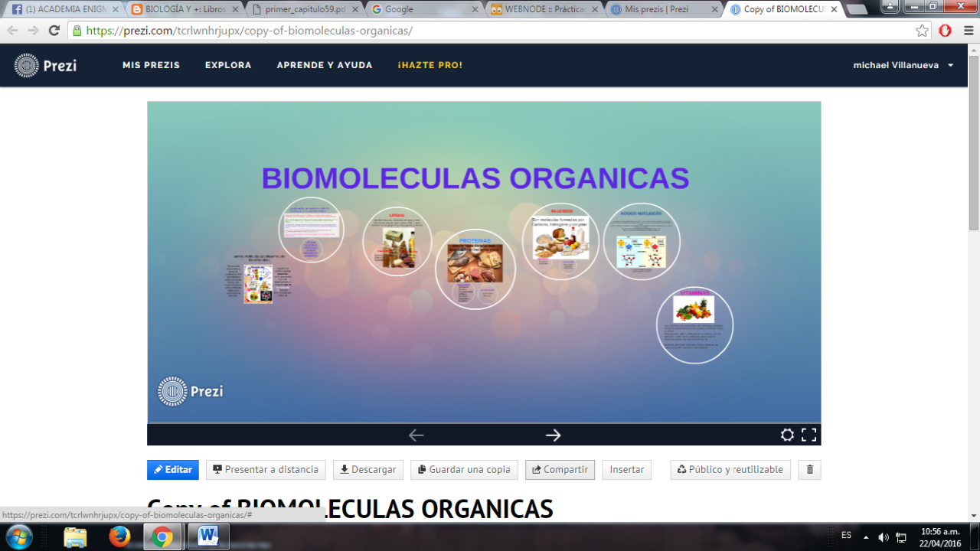Show hidden system tray icons
The width and height of the screenshot is (980, 551).
(x=866, y=536)
